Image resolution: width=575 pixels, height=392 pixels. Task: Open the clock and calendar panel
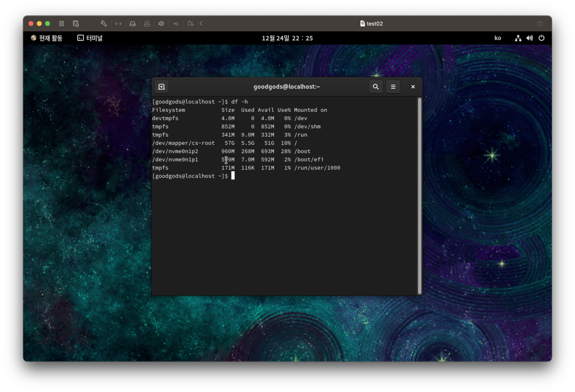coord(287,38)
